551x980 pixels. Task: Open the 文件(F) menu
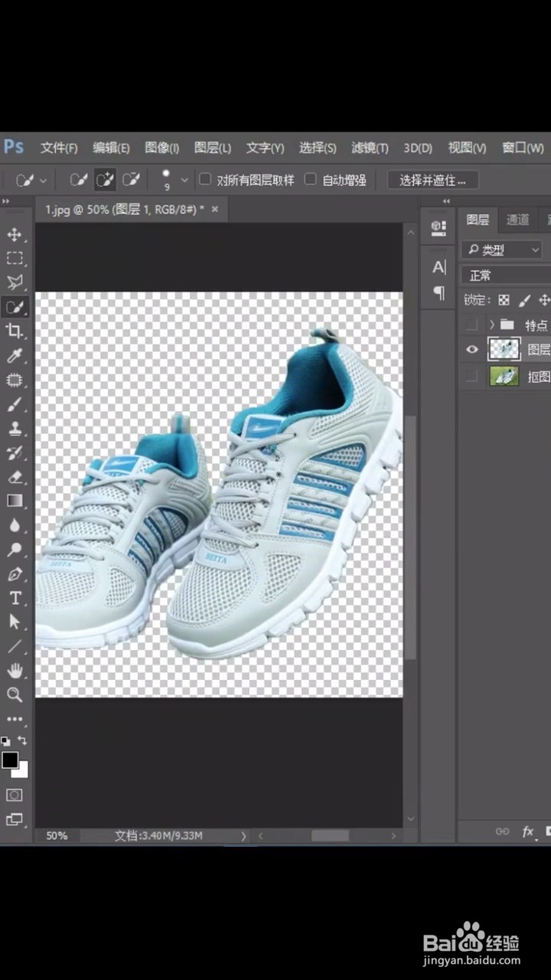point(59,148)
